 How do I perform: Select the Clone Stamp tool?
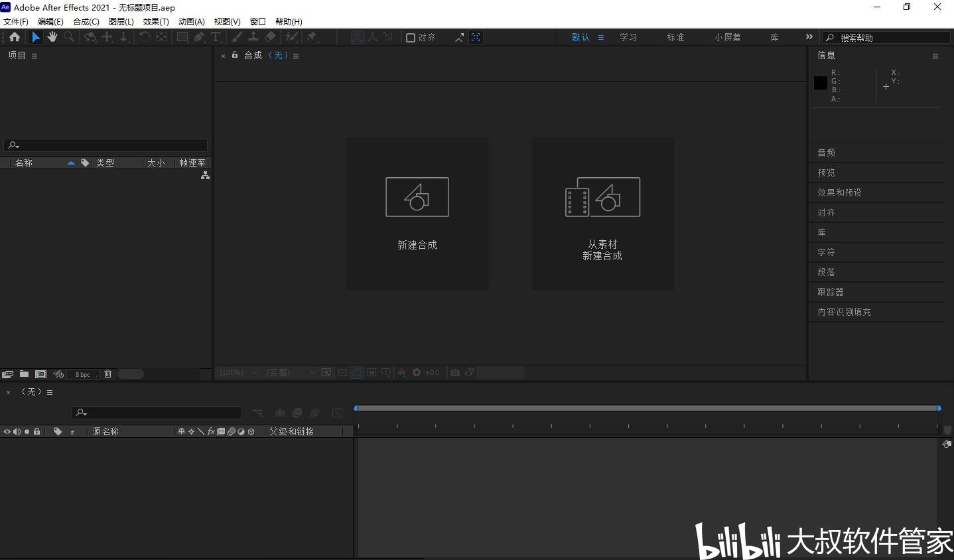[x=253, y=37]
